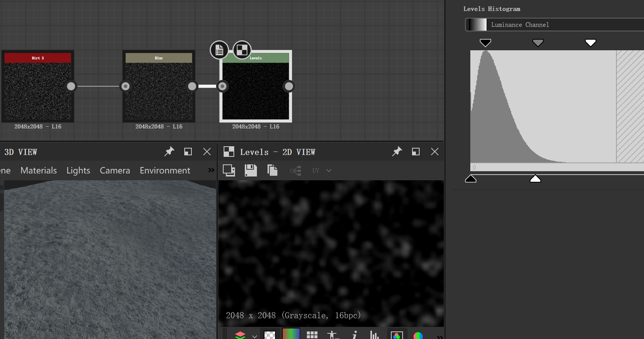This screenshot has height=339, width=644.
Task: Click the RGB gradient swatch
Action: pyautogui.click(x=291, y=334)
